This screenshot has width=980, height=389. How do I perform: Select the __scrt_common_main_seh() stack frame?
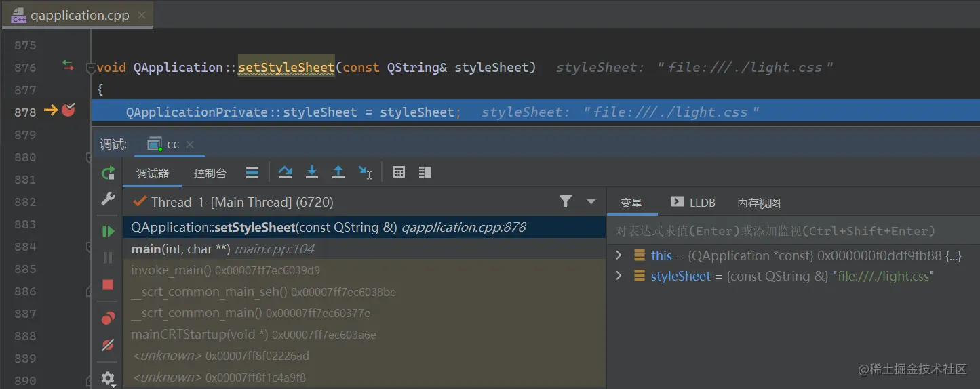coord(364,292)
